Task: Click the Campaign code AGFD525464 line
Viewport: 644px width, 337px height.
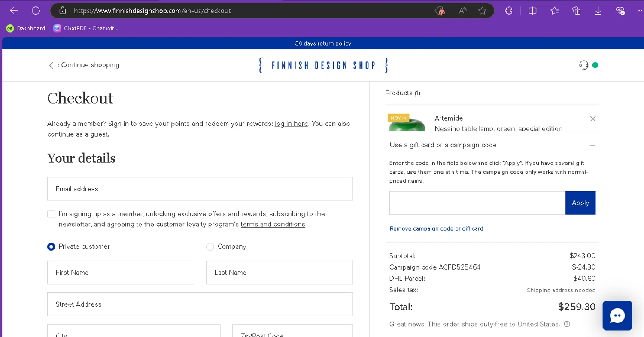Action: click(434, 267)
